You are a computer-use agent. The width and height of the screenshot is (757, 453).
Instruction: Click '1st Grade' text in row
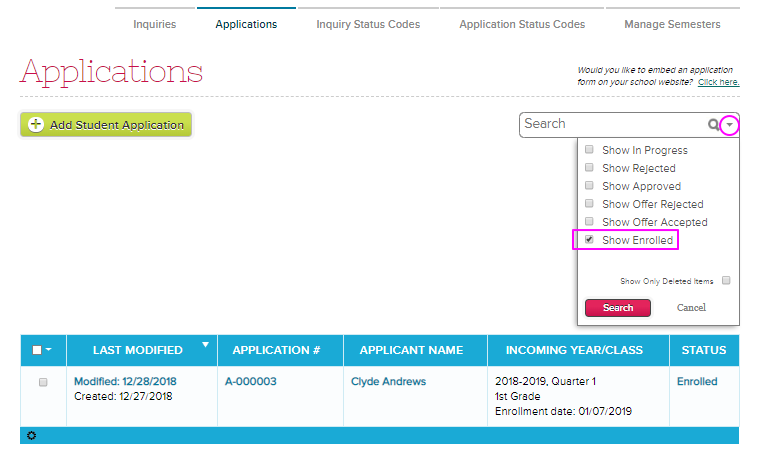[x=518, y=396]
